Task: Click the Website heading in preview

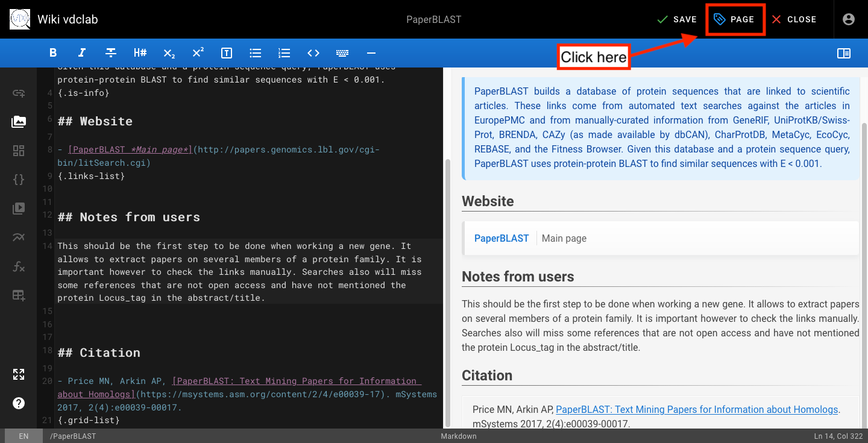Action: click(x=488, y=201)
